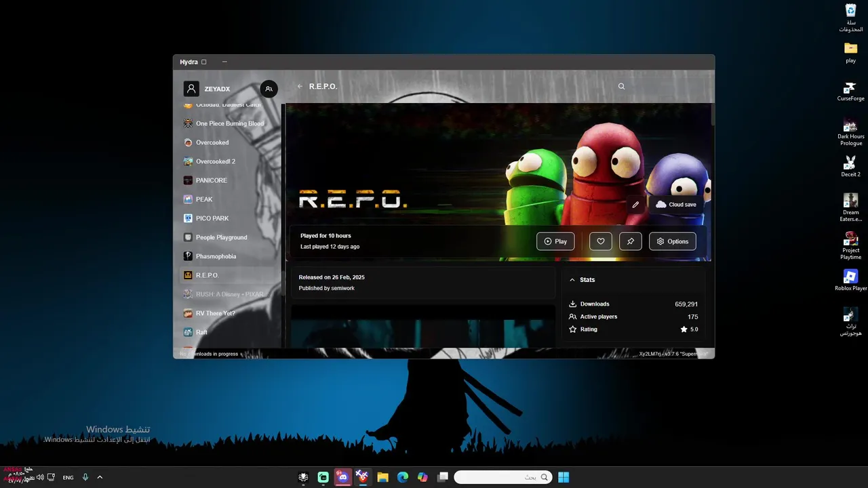Open PICO PARK from the library list
Screen dimensions: 868x488
pyautogui.click(x=227, y=218)
